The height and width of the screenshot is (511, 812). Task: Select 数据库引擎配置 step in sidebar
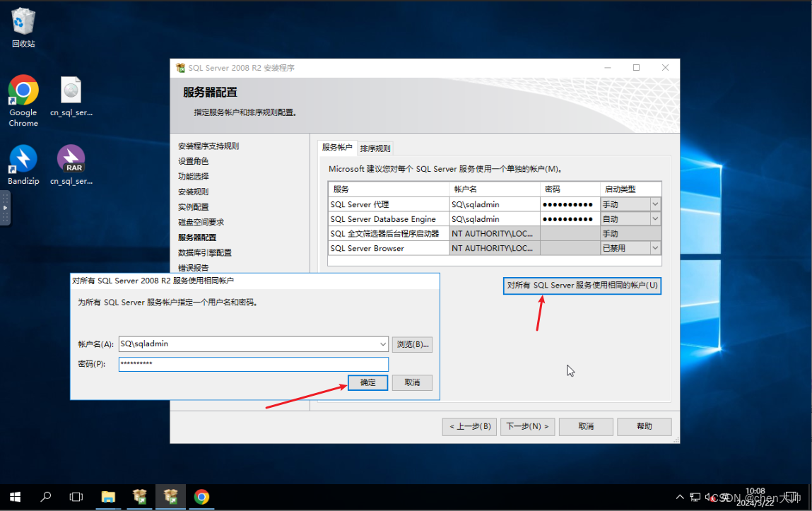[204, 252]
